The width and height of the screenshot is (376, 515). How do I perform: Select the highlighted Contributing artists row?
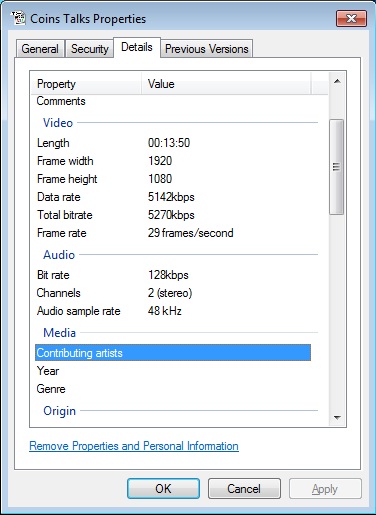tap(173, 353)
